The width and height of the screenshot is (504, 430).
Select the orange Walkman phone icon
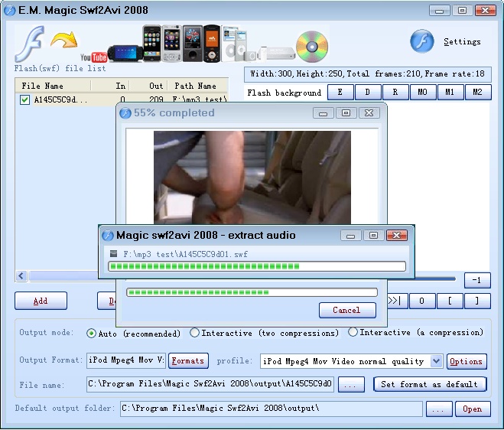tap(212, 44)
